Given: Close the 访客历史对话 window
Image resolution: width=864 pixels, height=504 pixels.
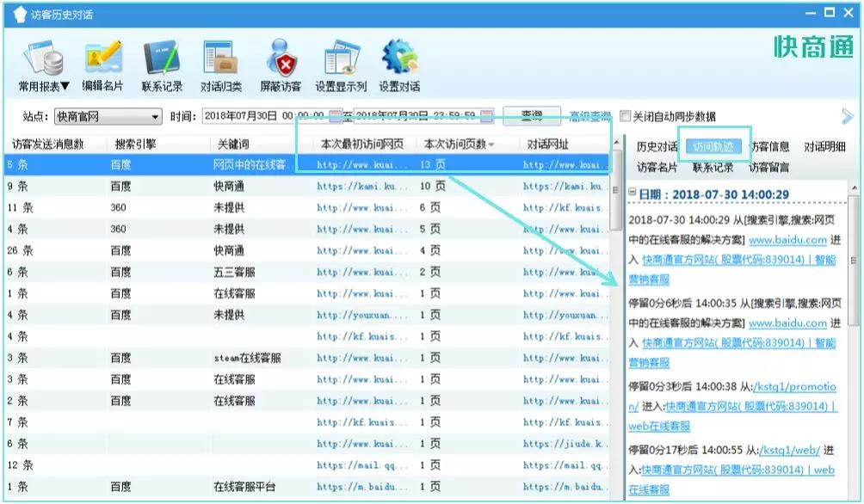Looking at the screenshot, I should click(x=849, y=13).
